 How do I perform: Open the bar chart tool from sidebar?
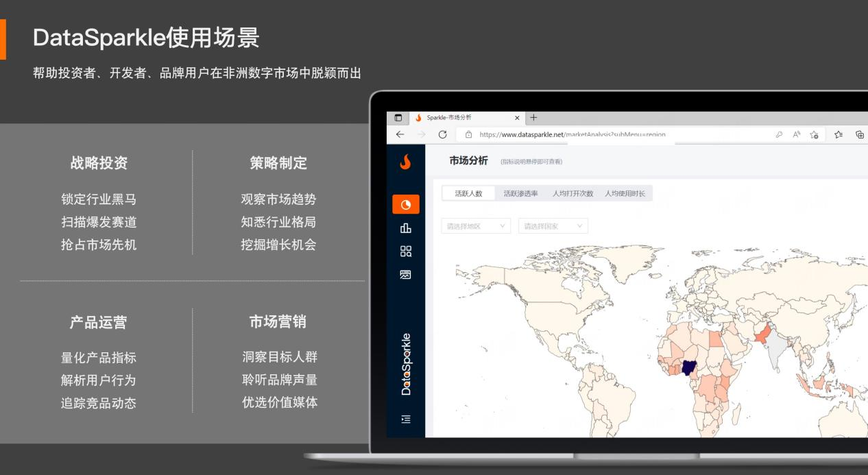point(406,227)
